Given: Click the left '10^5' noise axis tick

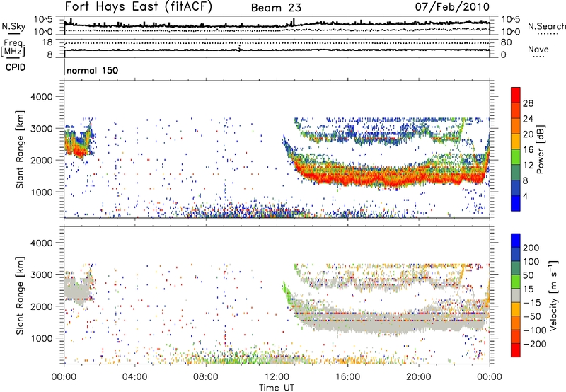Looking at the screenshot, I should 44,19.
